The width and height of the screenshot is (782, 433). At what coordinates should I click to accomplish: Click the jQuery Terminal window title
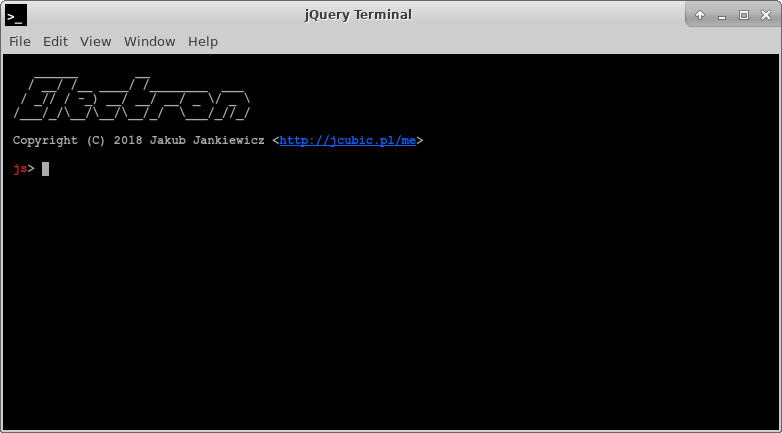(x=358, y=15)
